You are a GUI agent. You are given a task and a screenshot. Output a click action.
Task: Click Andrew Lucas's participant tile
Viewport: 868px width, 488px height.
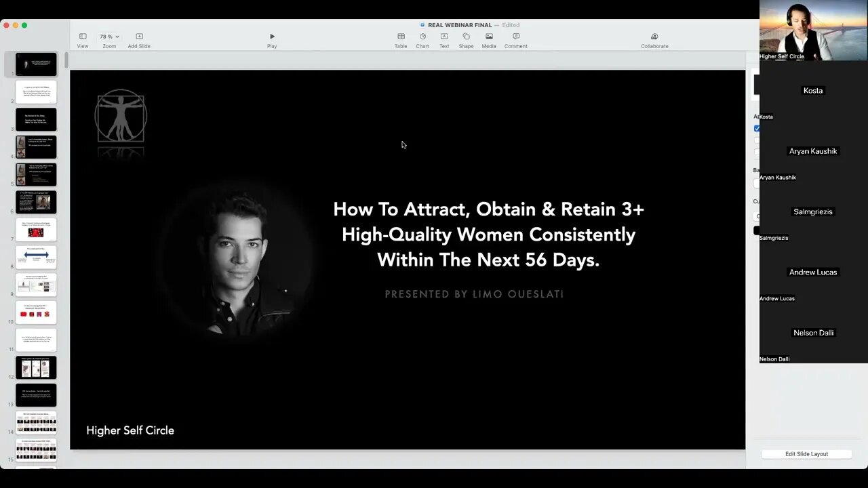814,272
